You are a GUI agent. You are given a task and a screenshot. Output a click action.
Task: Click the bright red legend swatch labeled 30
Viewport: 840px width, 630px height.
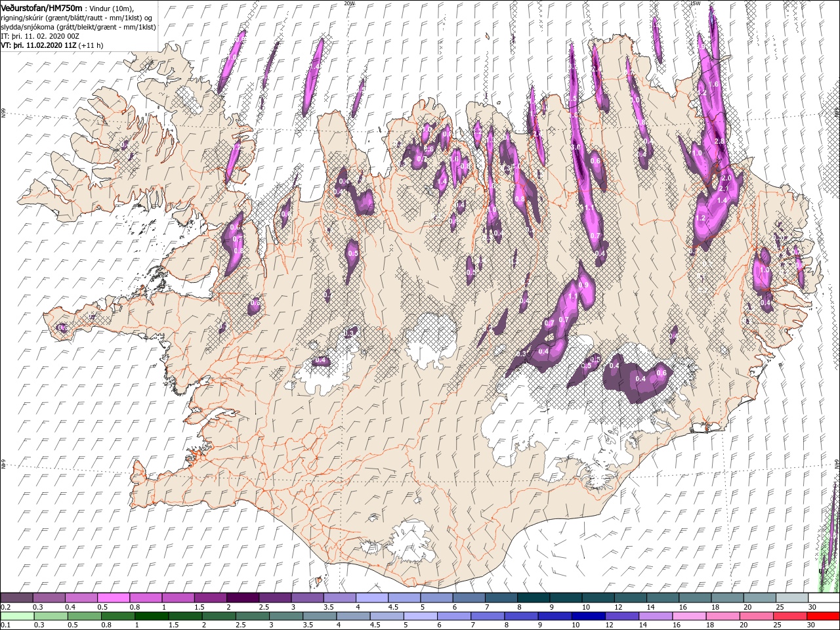coord(823,616)
